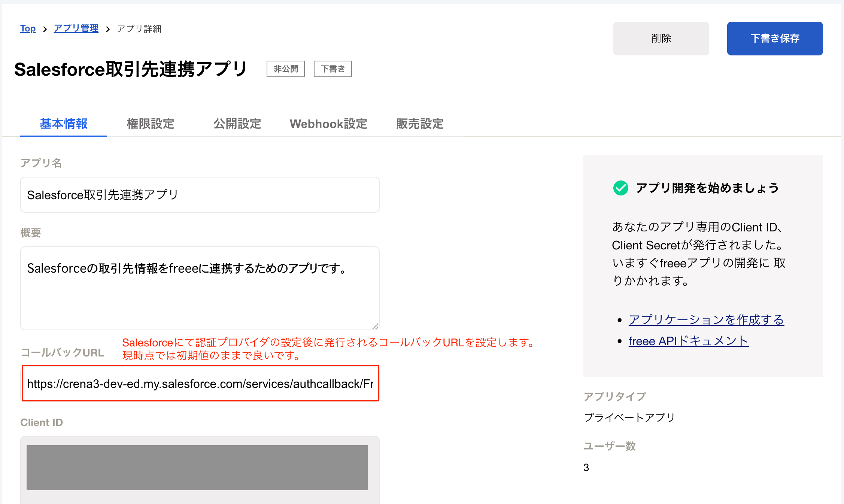The height and width of the screenshot is (504, 844).
Task: Open the Top breadcrumb link
Action: coord(28,28)
